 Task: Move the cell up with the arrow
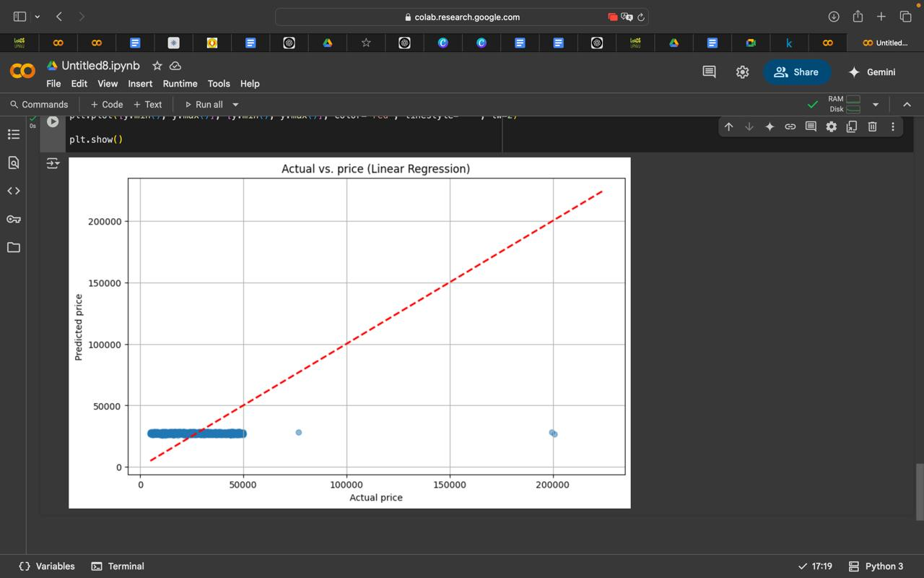728,126
